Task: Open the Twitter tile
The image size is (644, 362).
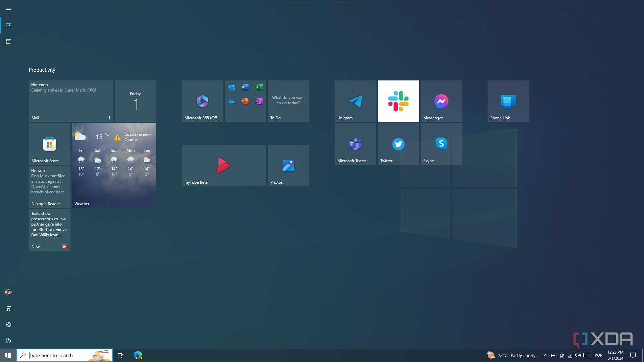Action: point(398,144)
